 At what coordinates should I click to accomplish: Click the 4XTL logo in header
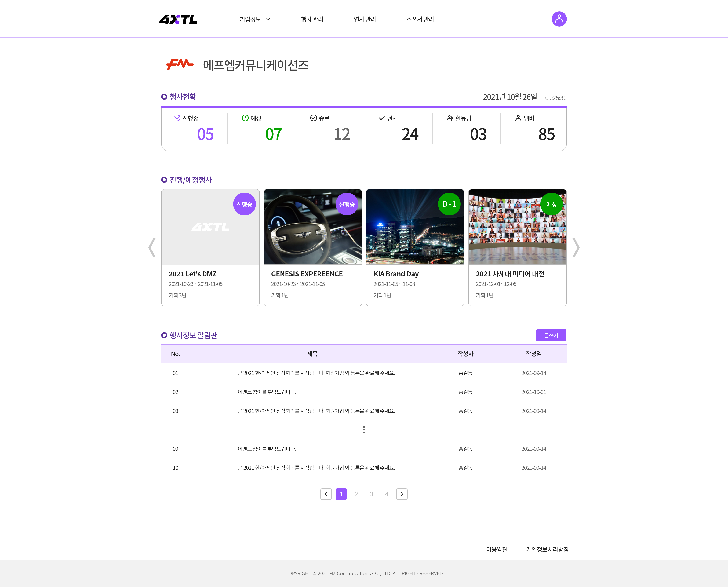[x=178, y=19]
